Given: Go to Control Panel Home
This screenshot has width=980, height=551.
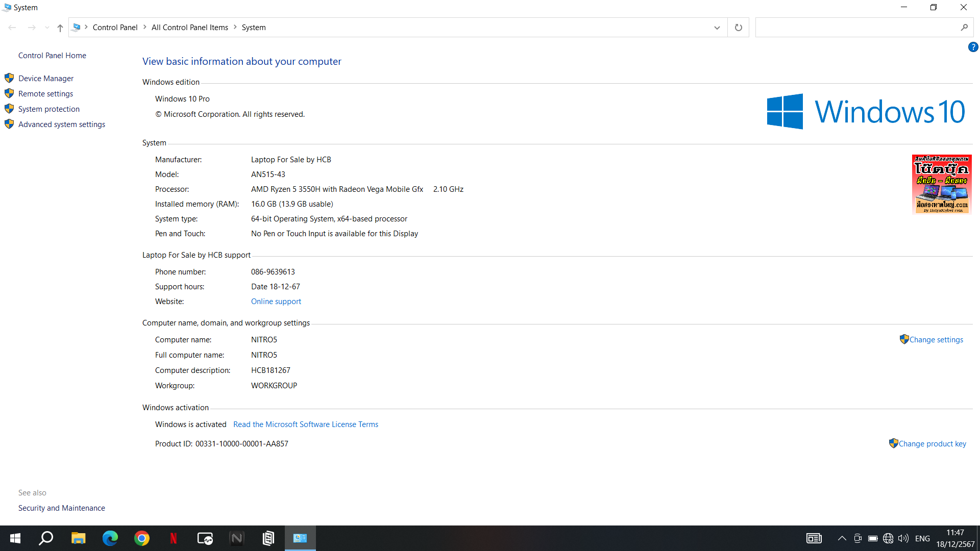Looking at the screenshot, I should (52, 55).
